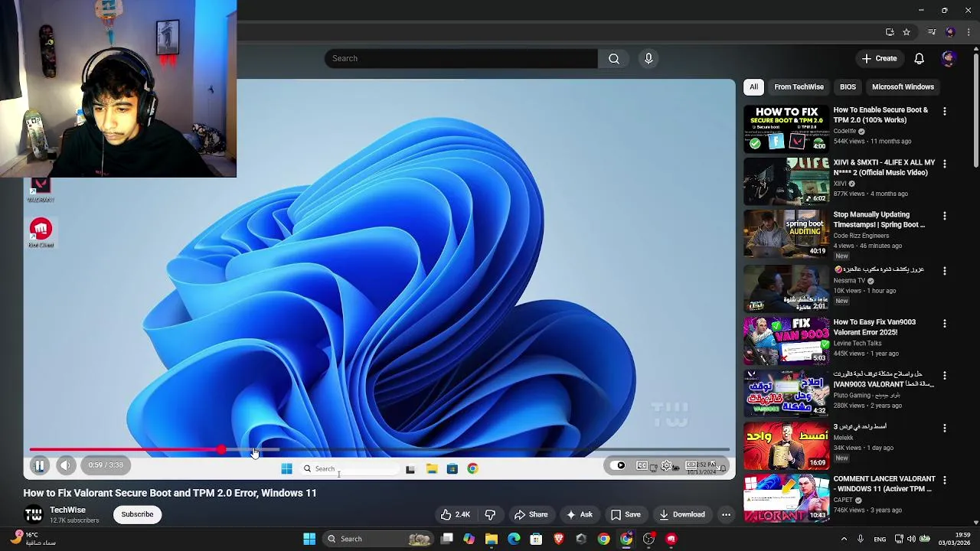Open the browser three-dot menu
Screen dimensions: 980x551
coord(969,32)
